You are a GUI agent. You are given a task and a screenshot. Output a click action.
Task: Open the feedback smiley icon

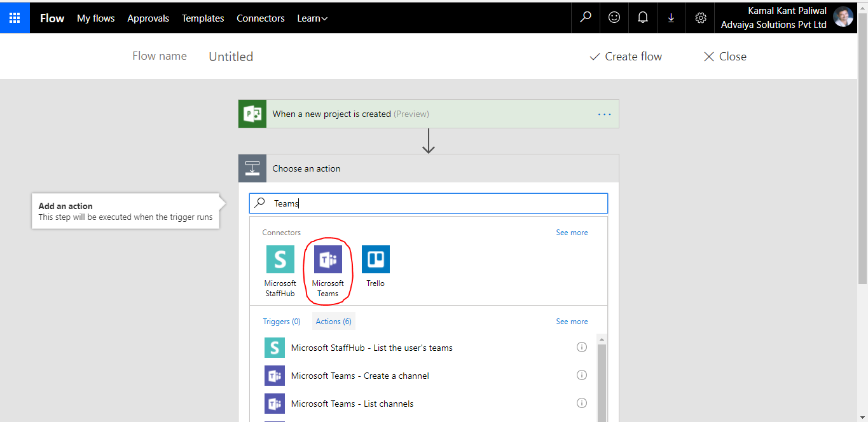(614, 18)
